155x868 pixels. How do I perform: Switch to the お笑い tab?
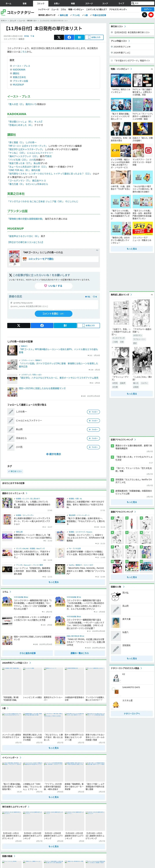coord(57,3)
